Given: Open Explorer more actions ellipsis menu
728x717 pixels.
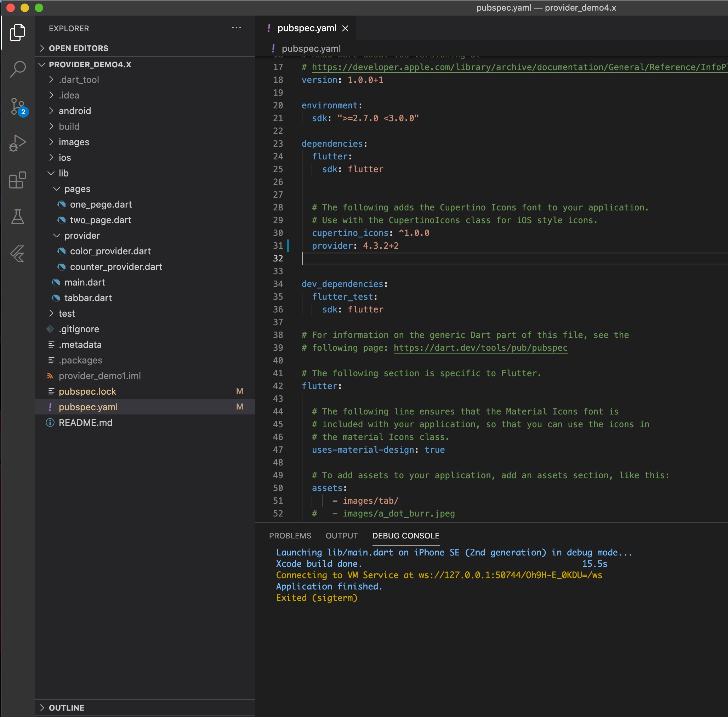Looking at the screenshot, I should 237,28.
